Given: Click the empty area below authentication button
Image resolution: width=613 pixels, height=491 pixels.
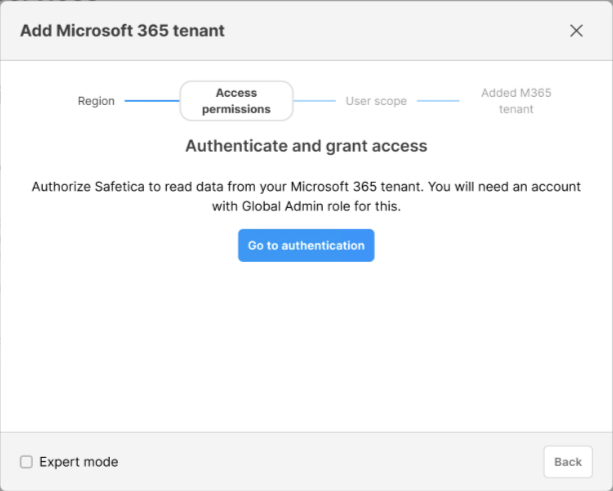Looking at the screenshot, I should coord(306,347).
